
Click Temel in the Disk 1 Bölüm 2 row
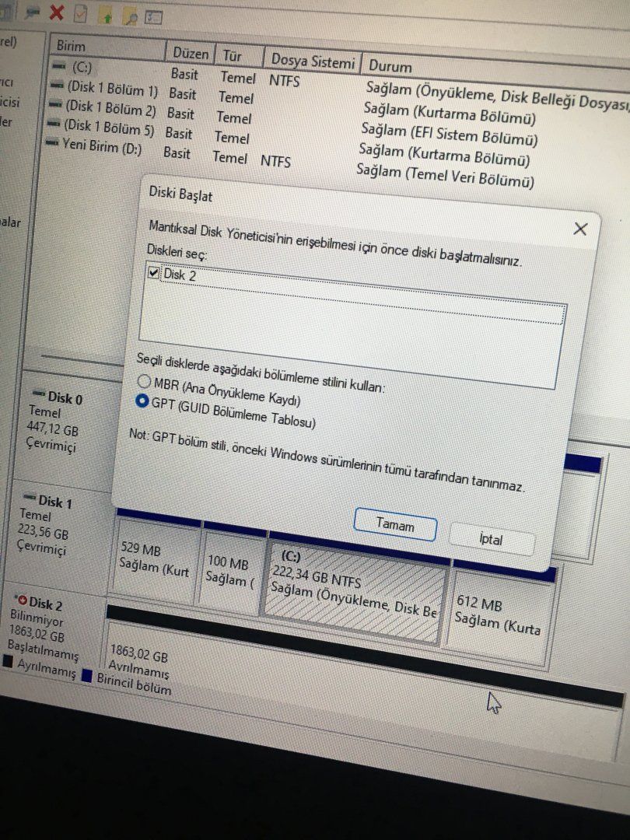coord(233,117)
